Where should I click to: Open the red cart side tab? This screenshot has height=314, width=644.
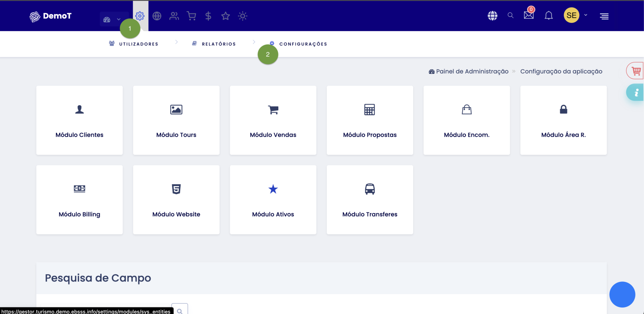pyautogui.click(x=635, y=71)
